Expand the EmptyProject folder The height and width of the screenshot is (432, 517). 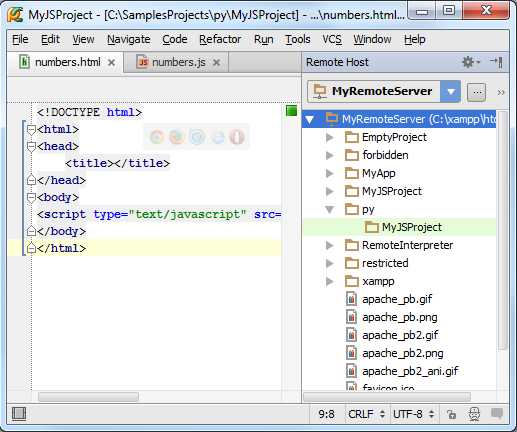pos(329,137)
